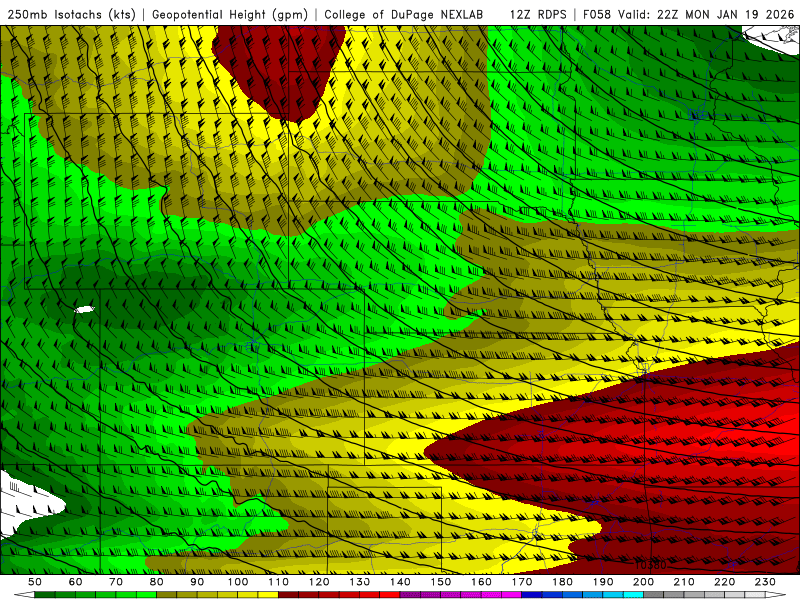
Task: Click the '120' color scale label
Action: 319,582
